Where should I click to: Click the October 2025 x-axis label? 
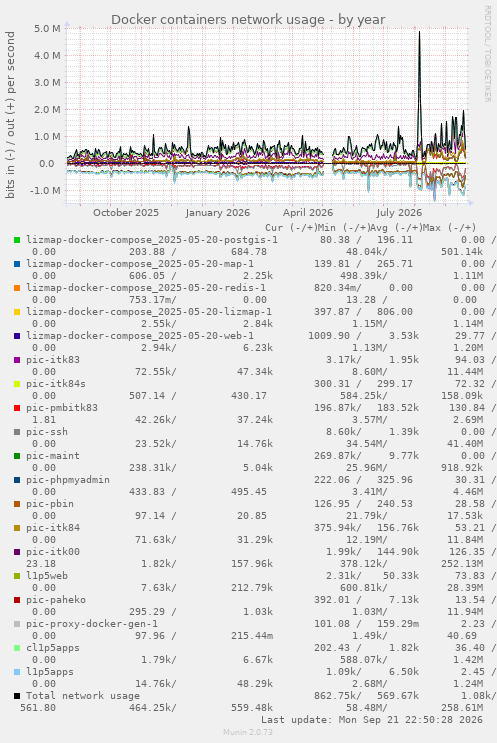(x=126, y=212)
